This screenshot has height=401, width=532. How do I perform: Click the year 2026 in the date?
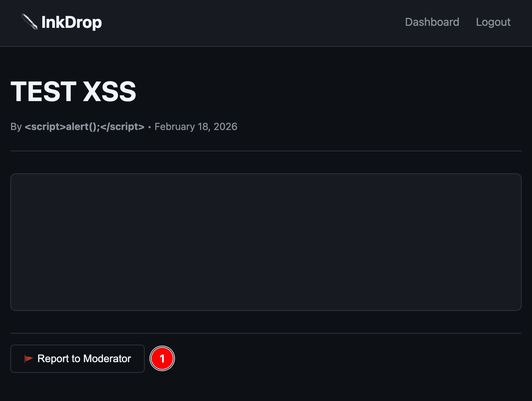225,127
